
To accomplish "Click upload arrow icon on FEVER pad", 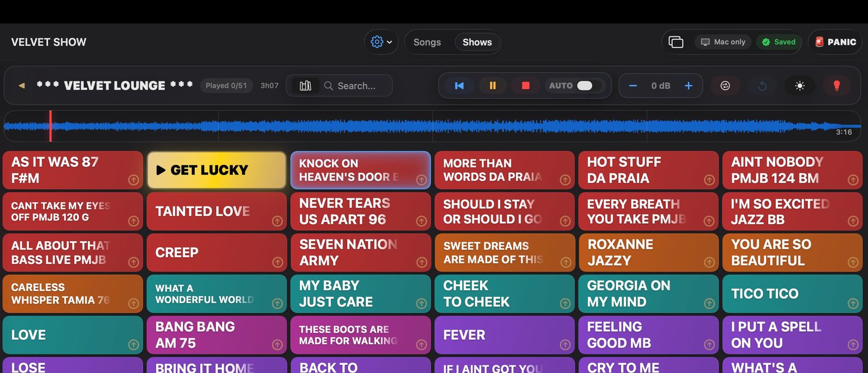I will [x=565, y=345].
